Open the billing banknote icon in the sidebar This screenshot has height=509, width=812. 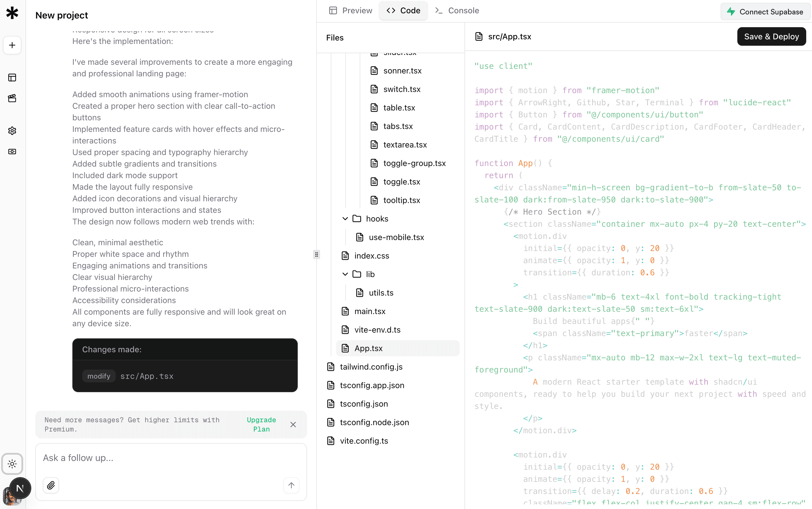(x=12, y=152)
